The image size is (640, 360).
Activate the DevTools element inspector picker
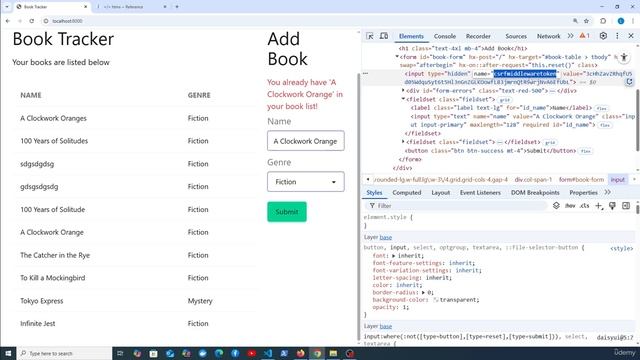click(x=370, y=36)
